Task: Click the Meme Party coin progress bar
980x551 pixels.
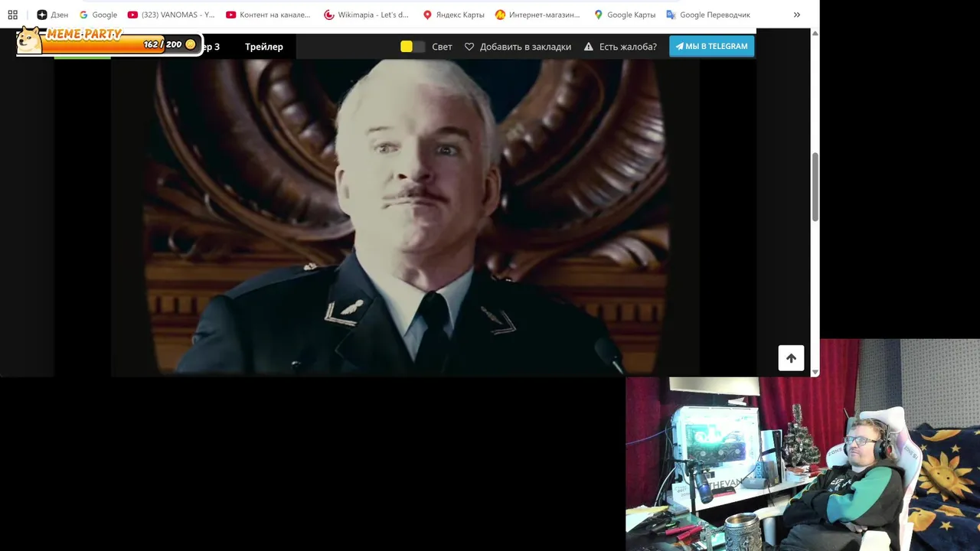Action: (122, 44)
